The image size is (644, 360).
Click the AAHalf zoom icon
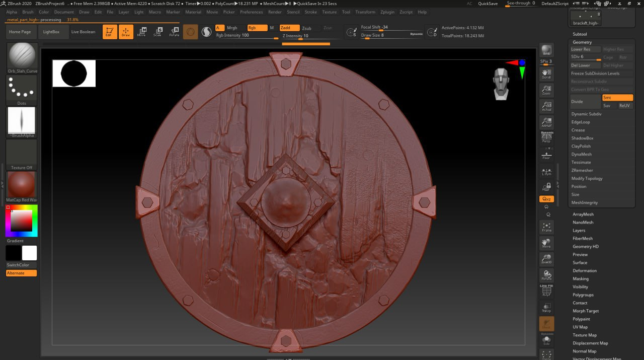(x=546, y=122)
